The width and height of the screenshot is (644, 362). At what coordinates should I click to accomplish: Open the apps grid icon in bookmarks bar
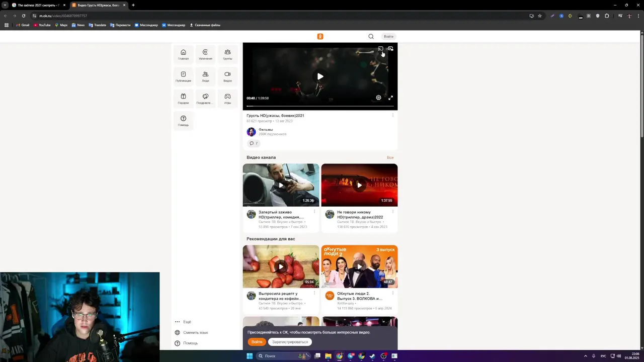coord(7,25)
